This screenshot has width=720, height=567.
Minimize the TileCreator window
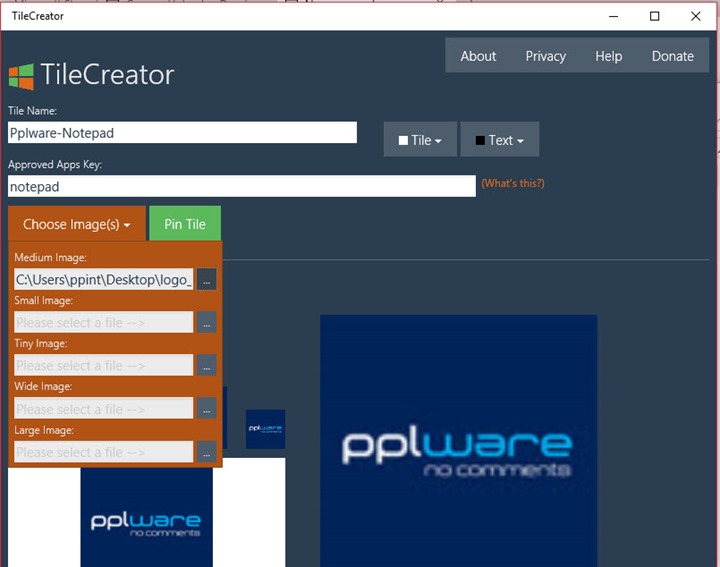point(613,16)
